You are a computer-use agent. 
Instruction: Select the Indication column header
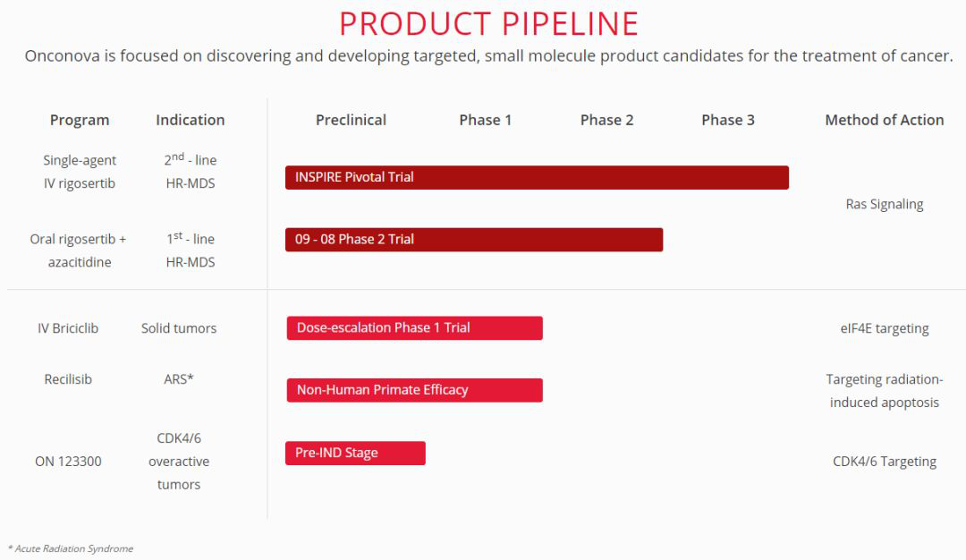click(x=191, y=120)
